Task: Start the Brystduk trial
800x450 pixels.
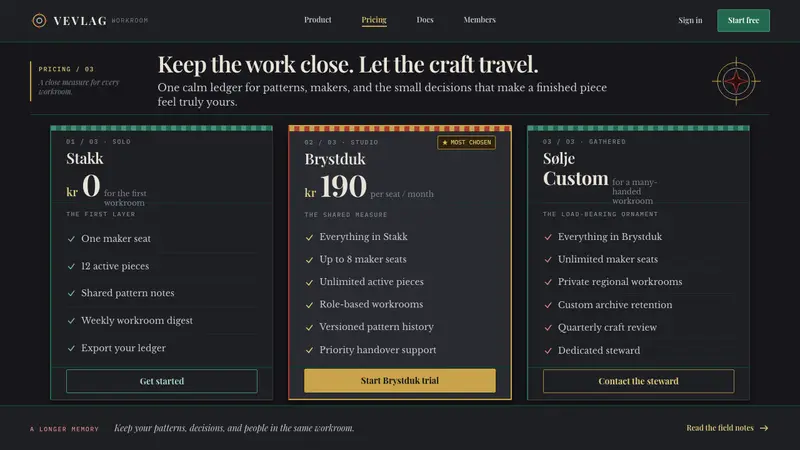Action: [x=399, y=381]
